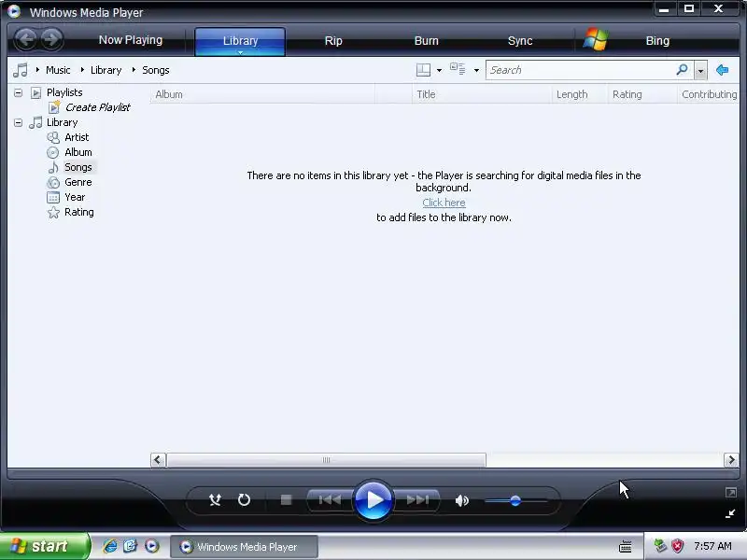The width and height of the screenshot is (747, 560).
Task: Select Songs in the breadcrumb
Action: click(x=156, y=70)
